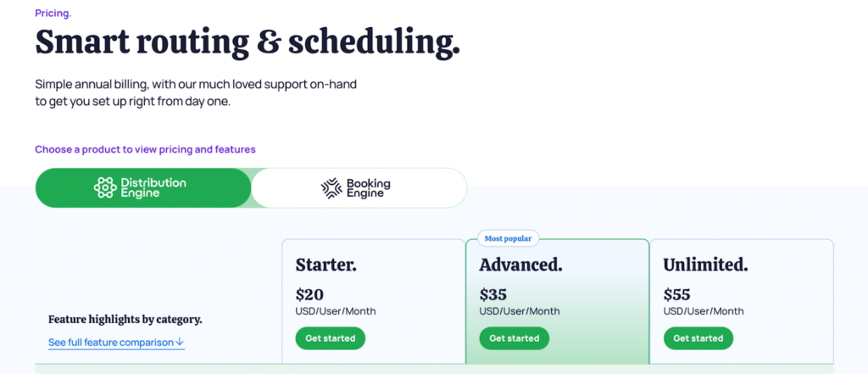
Task: Click the purple Pricing label
Action: [53, 14]
